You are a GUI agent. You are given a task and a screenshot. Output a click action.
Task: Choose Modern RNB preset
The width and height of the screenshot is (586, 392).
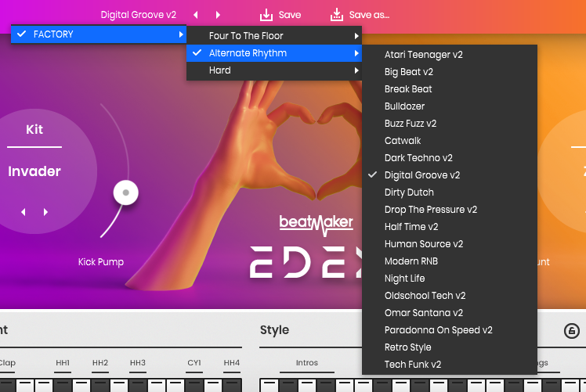[450, 261]
